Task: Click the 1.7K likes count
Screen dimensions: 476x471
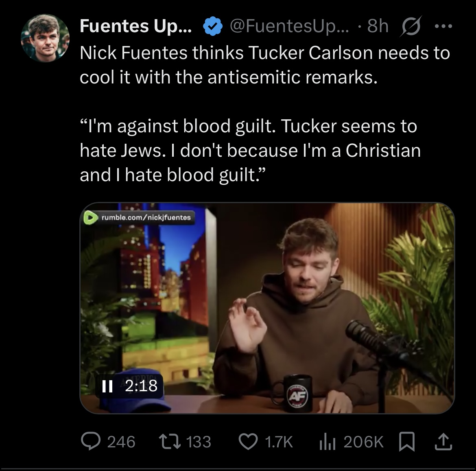Action: (x=279, y=442)
